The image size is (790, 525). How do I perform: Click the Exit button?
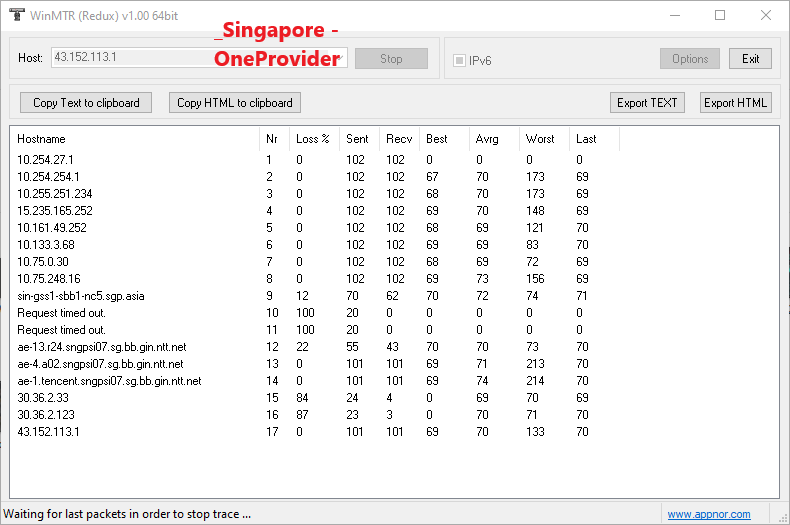(750, 59)
